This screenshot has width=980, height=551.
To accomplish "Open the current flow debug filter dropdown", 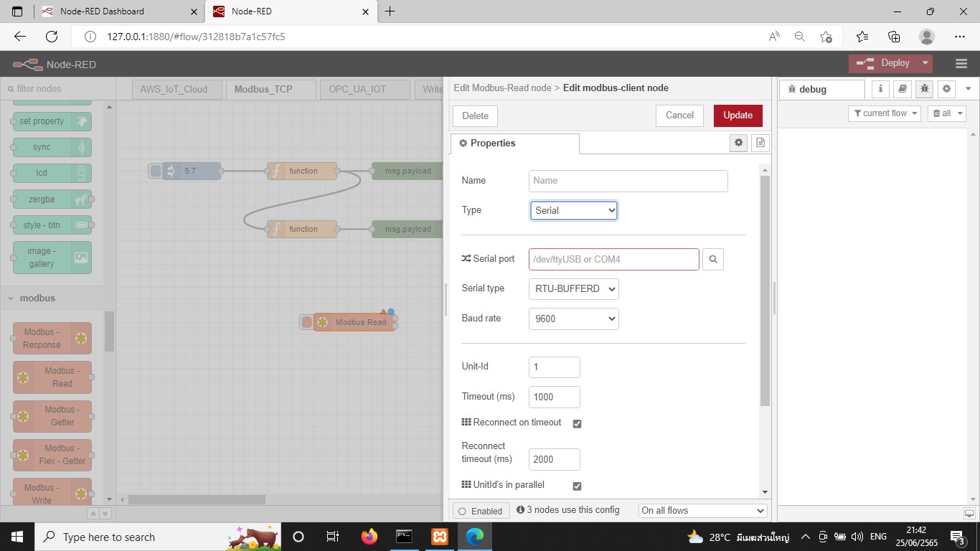I will 885,113.
